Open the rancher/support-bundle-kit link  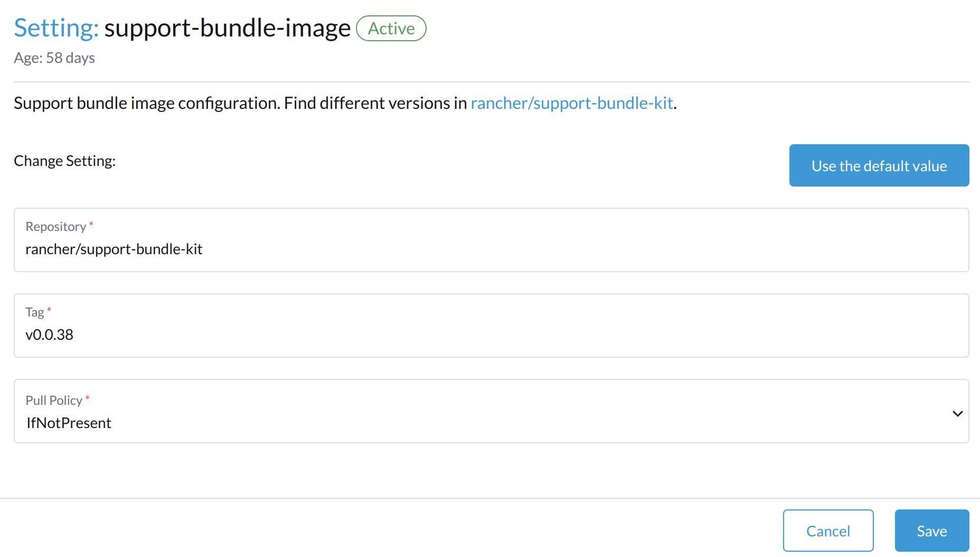click(x=572, y=103)
